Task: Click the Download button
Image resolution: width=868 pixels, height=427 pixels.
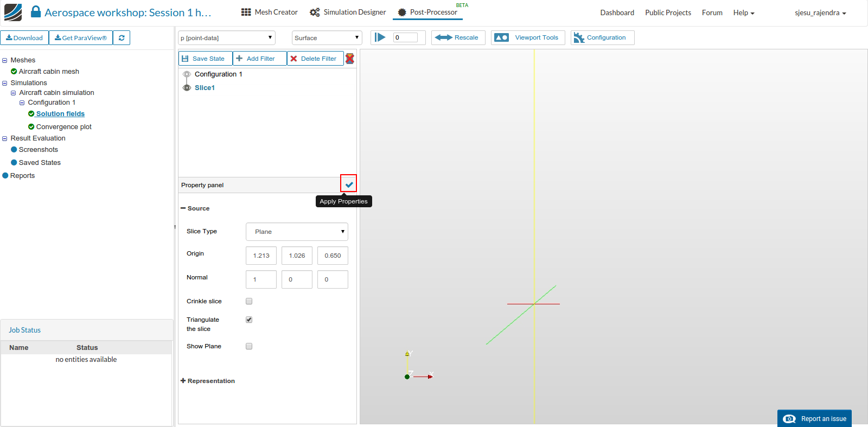Action: tap(24, 38)
